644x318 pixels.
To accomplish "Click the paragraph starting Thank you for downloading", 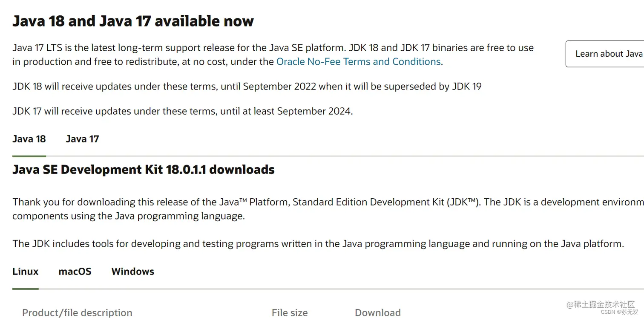I will click(328, 209).
